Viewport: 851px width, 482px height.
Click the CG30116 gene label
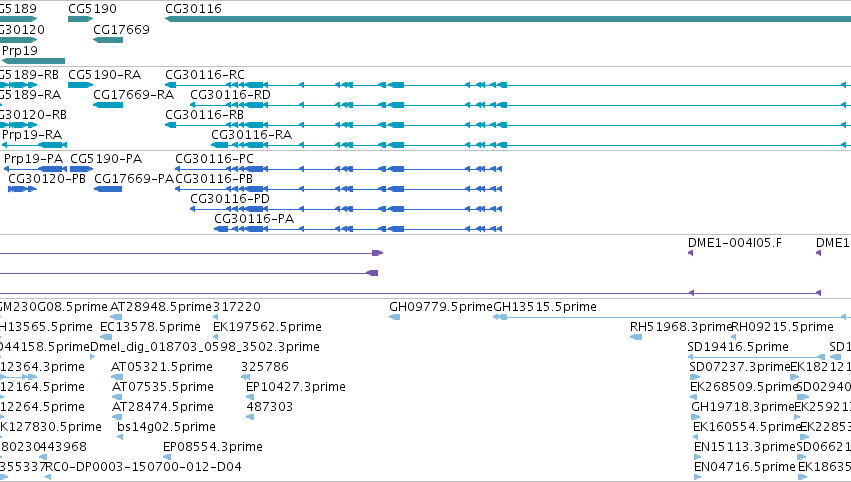(x=193, y=9)
